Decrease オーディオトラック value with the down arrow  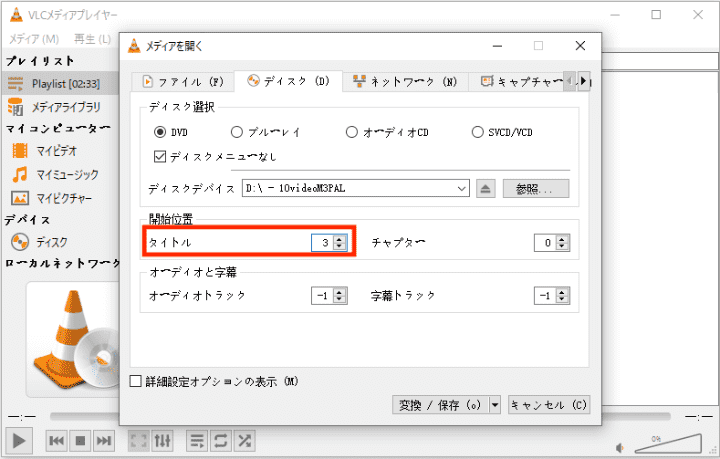click(x=339, y=300)
